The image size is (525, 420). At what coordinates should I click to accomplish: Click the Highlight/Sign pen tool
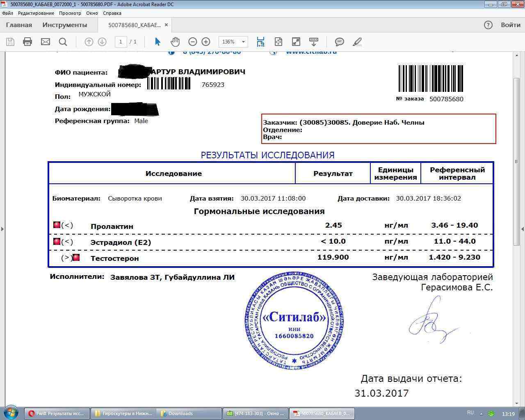point(357,42)
